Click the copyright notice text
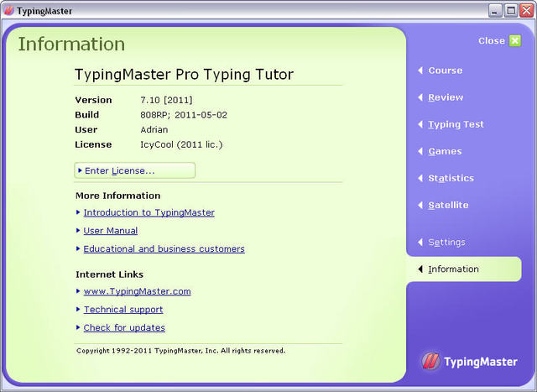 click(181, 351)
